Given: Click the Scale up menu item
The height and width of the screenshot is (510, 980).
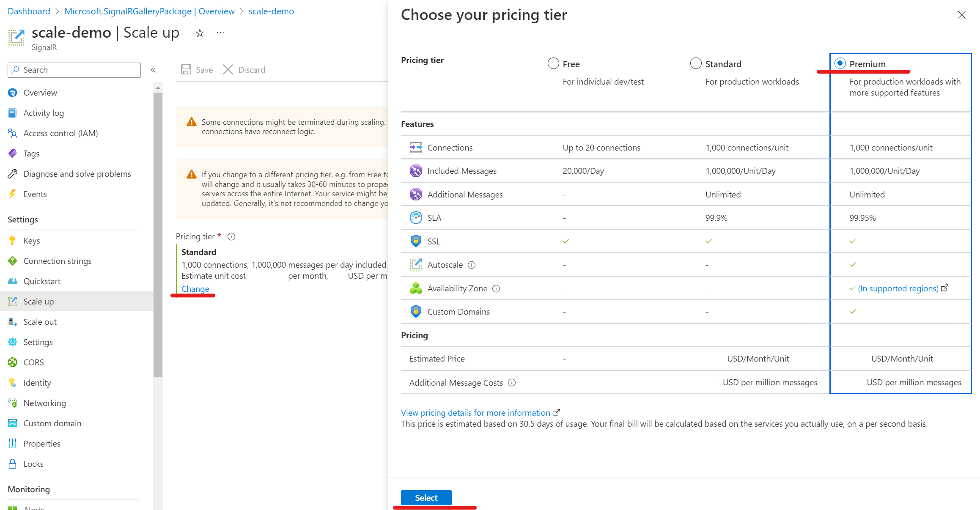Looking at the screenshot, I should pos(38,302).
